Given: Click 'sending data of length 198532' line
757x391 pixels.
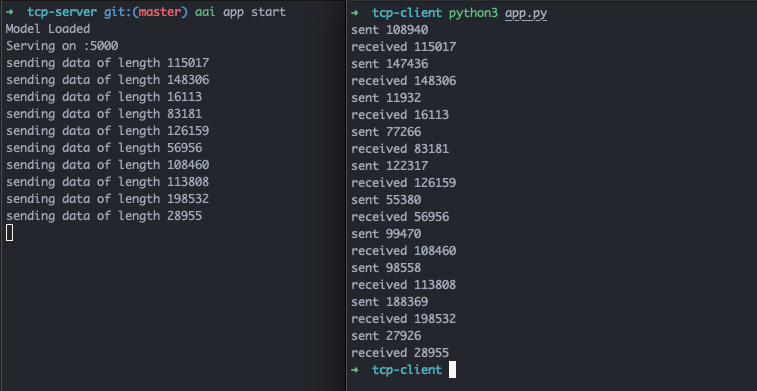Looking at the screenshot, I should [x=107, y=199].
